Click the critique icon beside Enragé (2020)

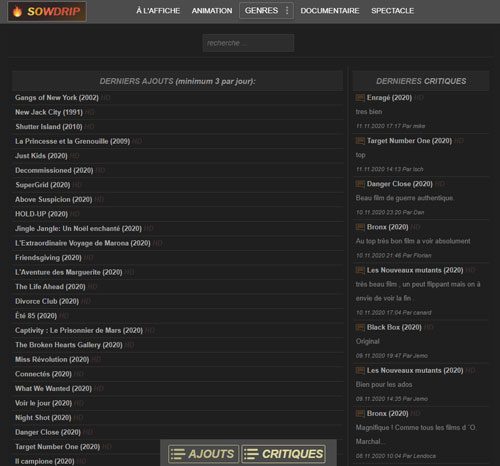[x=360, y=98]
